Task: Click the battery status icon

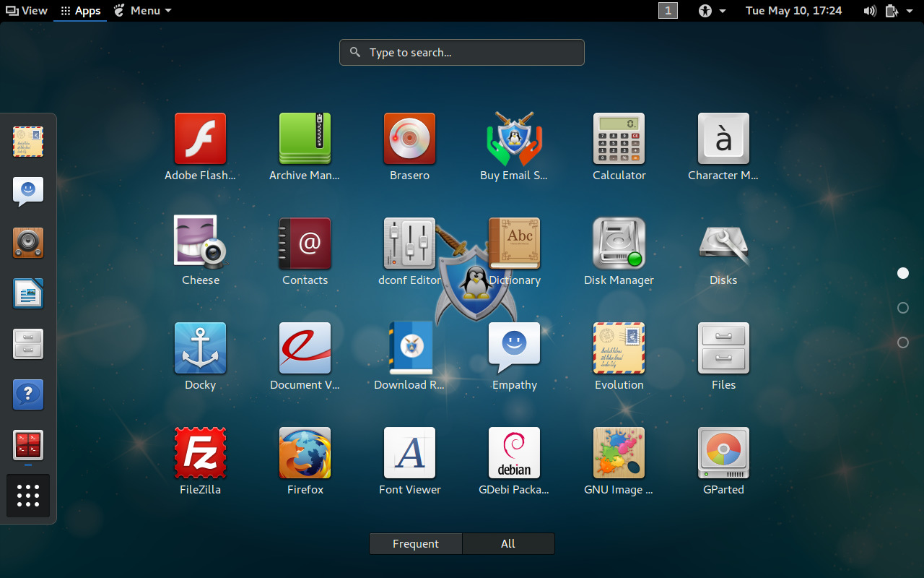Action: tap(892, 11)
